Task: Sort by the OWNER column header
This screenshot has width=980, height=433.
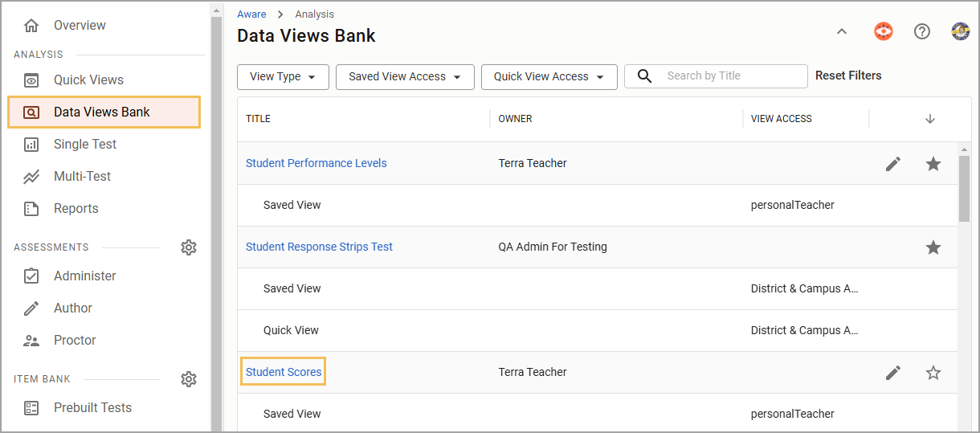Action: point(515,119)
